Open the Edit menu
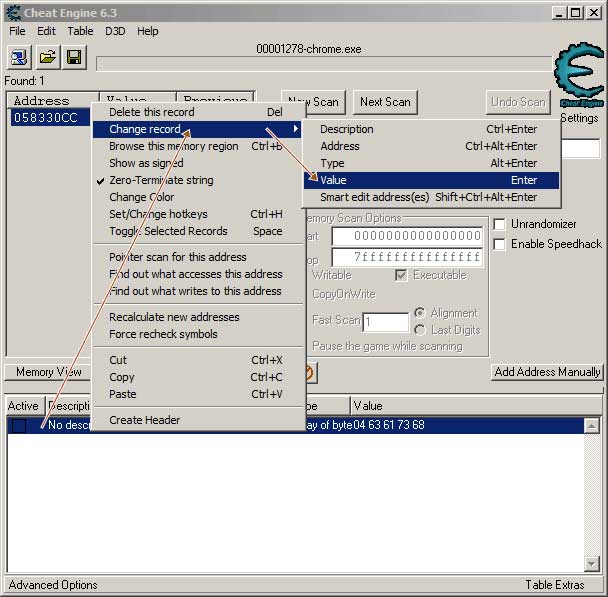 46,31
